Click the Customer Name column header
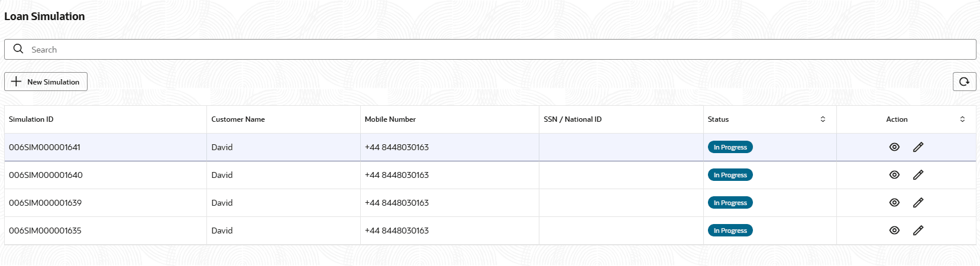The width and height of the screenshot is (980, 266). pos(238,119)
